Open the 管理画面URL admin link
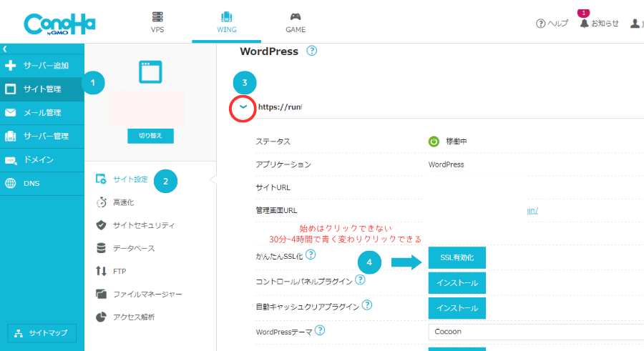The image size is (644, 351). (532, 211)
